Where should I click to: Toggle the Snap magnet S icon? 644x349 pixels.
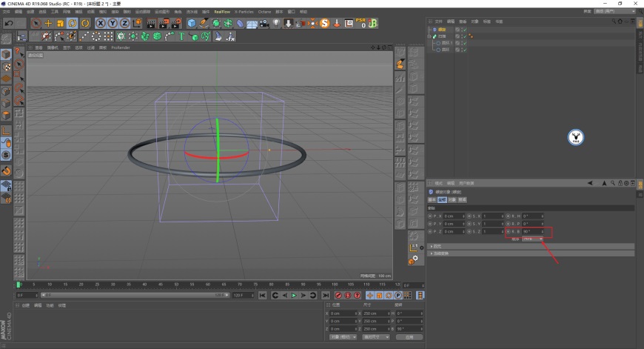[x=6, y=155]
